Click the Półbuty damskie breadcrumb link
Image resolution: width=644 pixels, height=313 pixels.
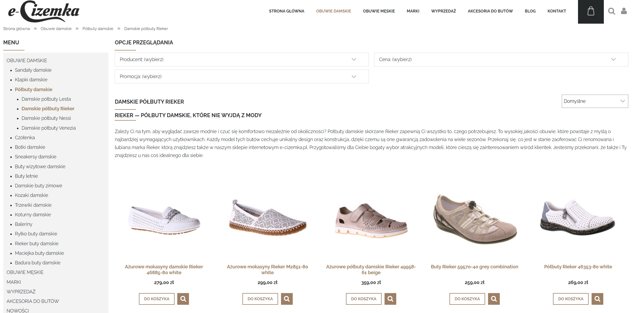98,29
